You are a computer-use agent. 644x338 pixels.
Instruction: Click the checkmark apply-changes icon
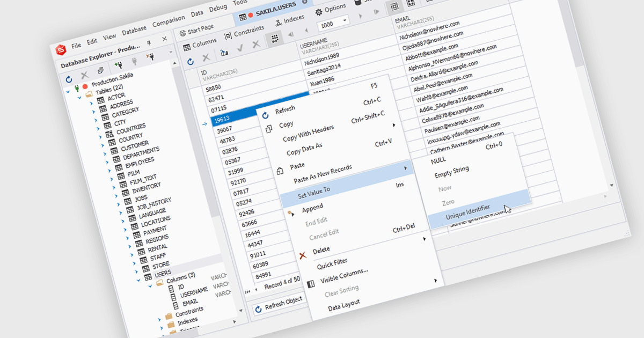pyautogui.click(x=240, y=48)
